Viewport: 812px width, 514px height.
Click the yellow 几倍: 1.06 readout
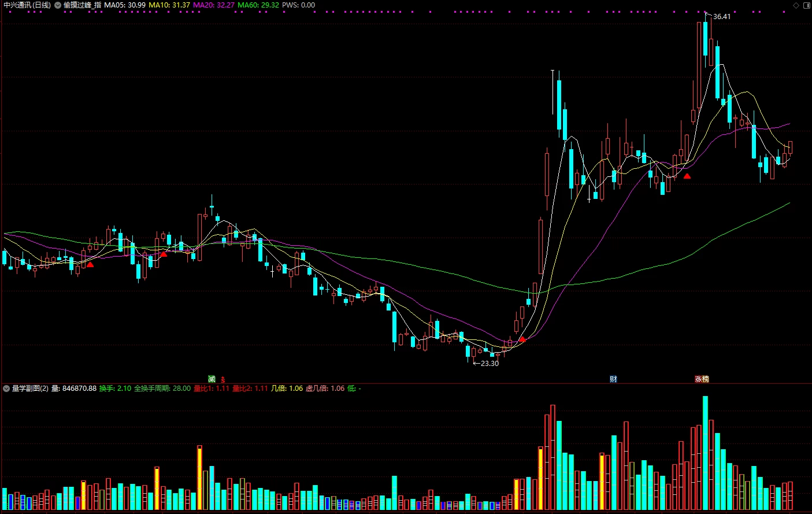click(x=287, y=389)
